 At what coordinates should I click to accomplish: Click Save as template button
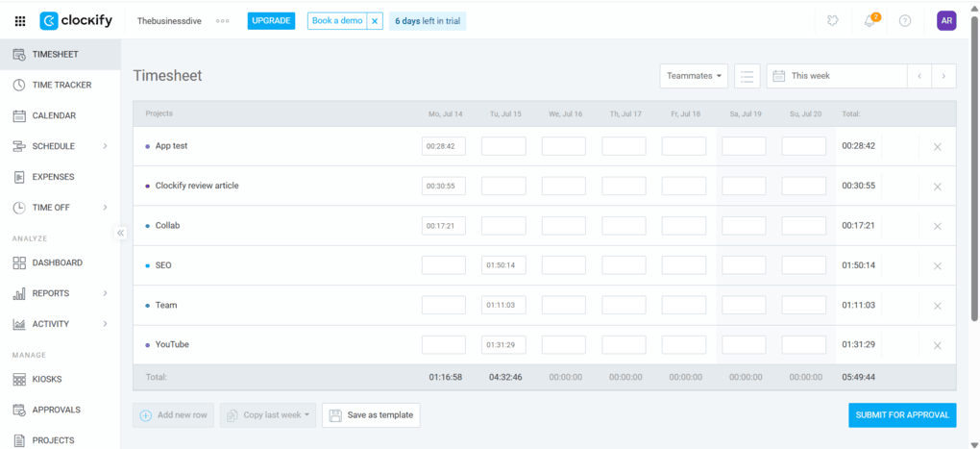(x=371, y=415)
